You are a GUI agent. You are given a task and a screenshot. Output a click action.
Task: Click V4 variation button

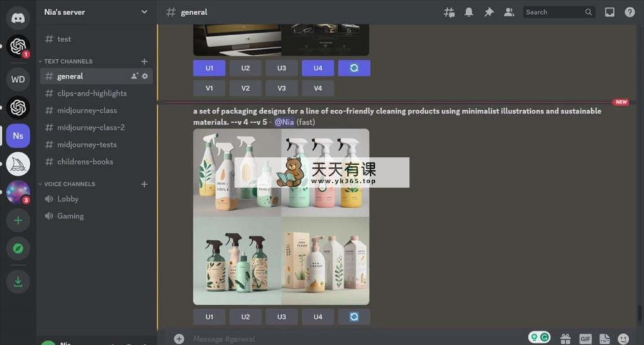pyautogui.click(x=318, y=88)
